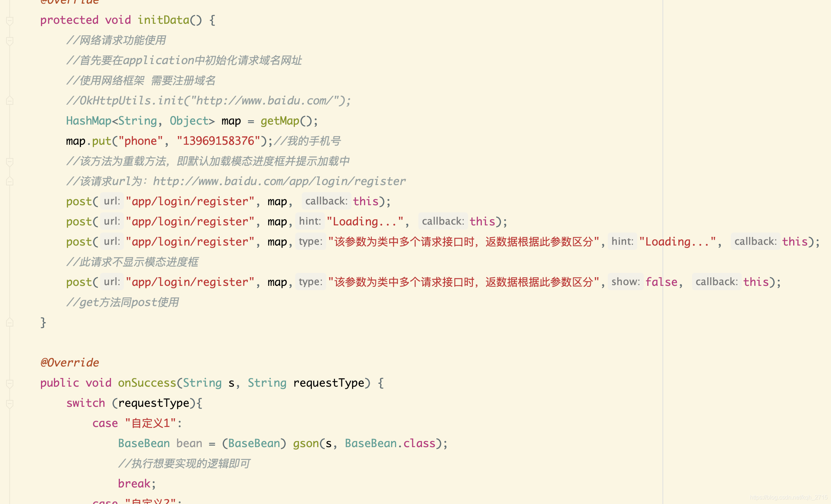Click the false argument value
Image resolution: width=831 pixels, height=504 pixels.
tap(661, 282)
